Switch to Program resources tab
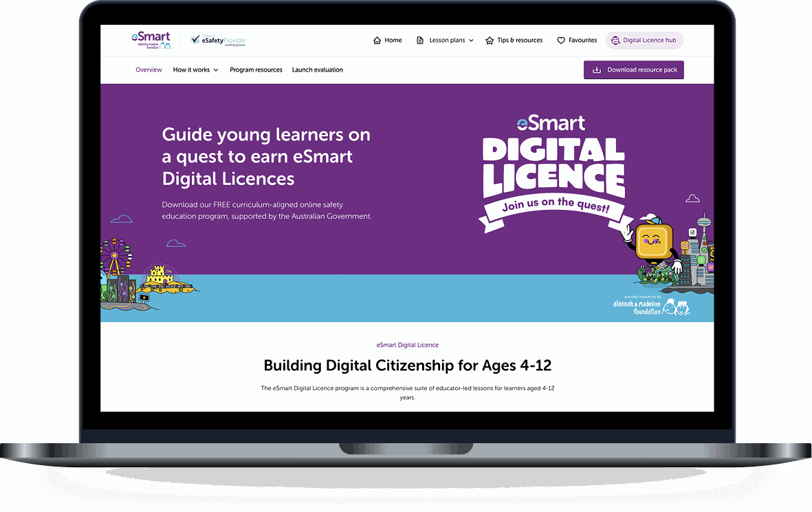The image size is (812, 512). pos(256,70)
